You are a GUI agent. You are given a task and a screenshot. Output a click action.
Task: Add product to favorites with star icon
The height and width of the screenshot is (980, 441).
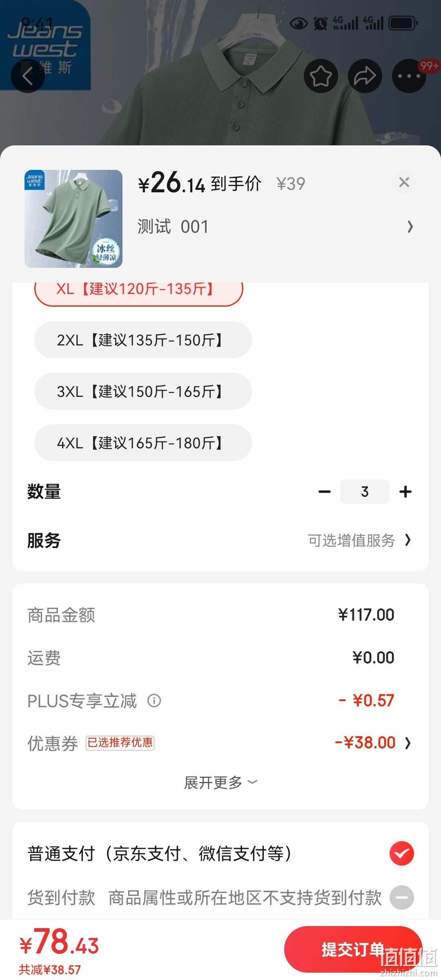click(x=321, y=76)
